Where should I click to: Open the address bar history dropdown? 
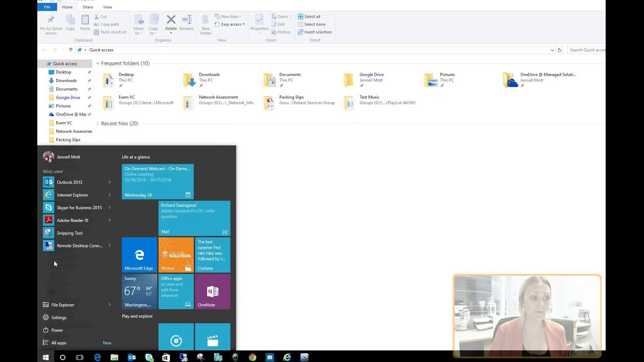pyautogui.click(x=552, y=50)
